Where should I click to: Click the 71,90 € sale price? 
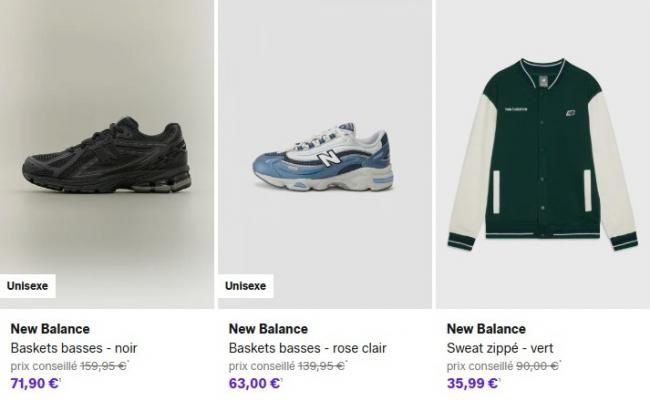(34, 383)
